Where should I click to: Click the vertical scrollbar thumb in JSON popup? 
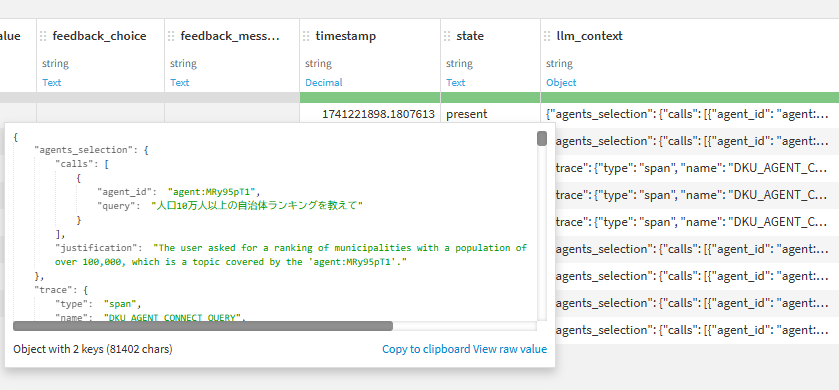coord(542,139)
